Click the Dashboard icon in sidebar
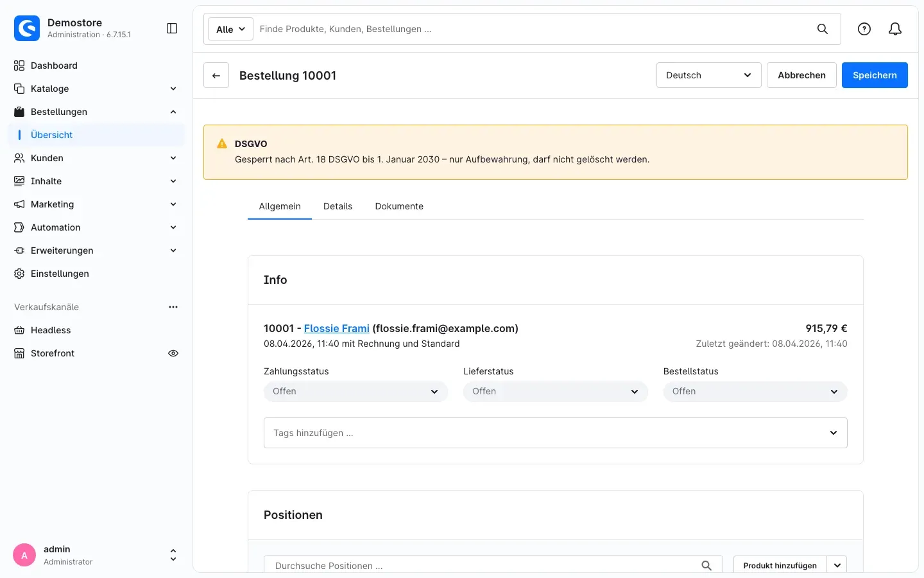The width and height of the screenshot is (924, 578). tap(19, 66)
